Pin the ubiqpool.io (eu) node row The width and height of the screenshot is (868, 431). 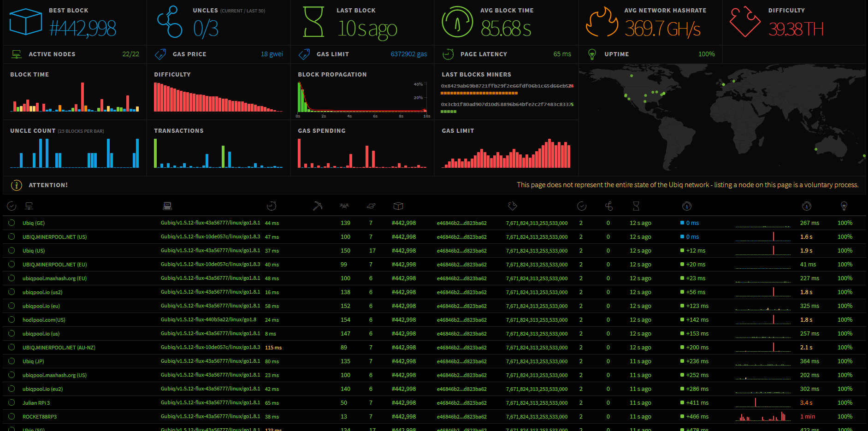click(x=12, y=306)
